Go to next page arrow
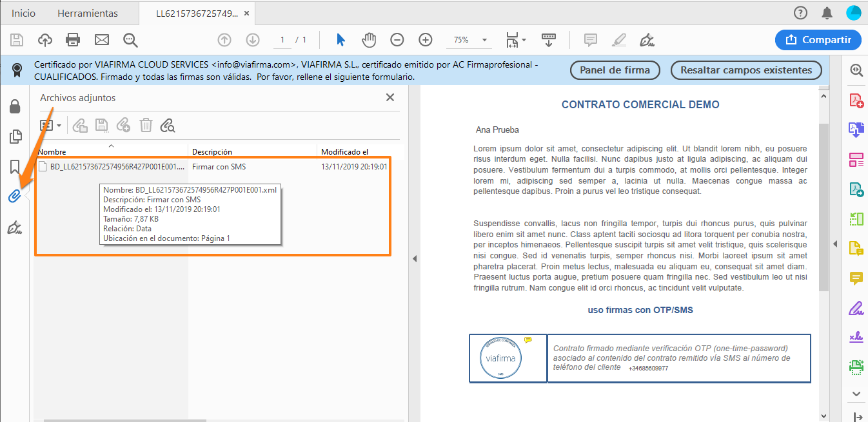 [x=253, y=40]
